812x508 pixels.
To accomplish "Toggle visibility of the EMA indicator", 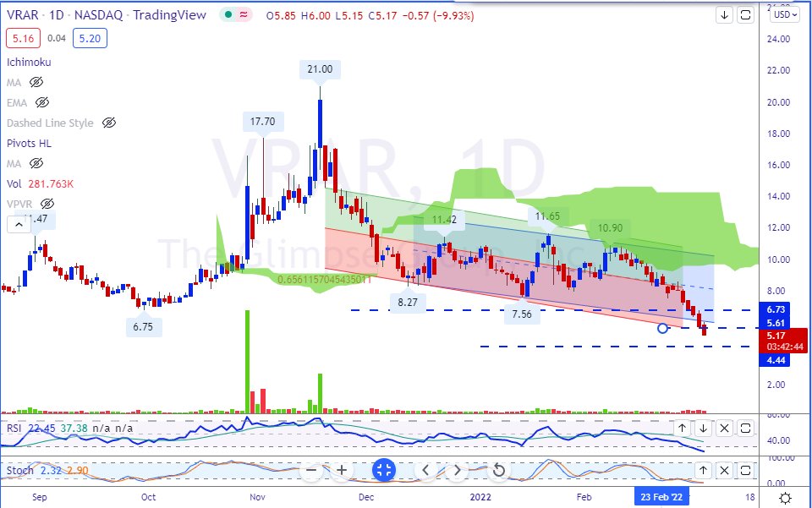I will 42,102.
